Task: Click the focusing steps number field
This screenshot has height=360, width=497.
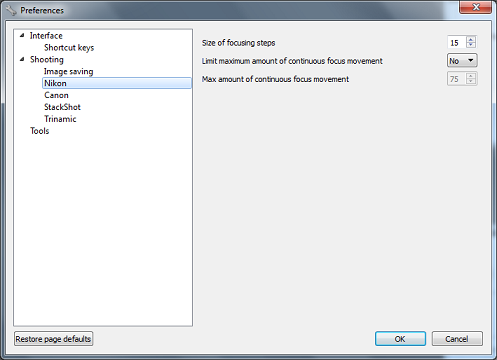Action: pyautogui.click(x=457, y=43)
